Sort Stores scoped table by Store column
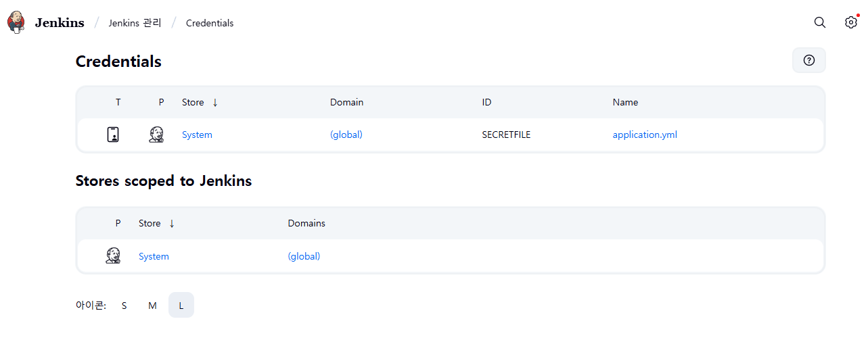868x338 pixels. (156, 223)
